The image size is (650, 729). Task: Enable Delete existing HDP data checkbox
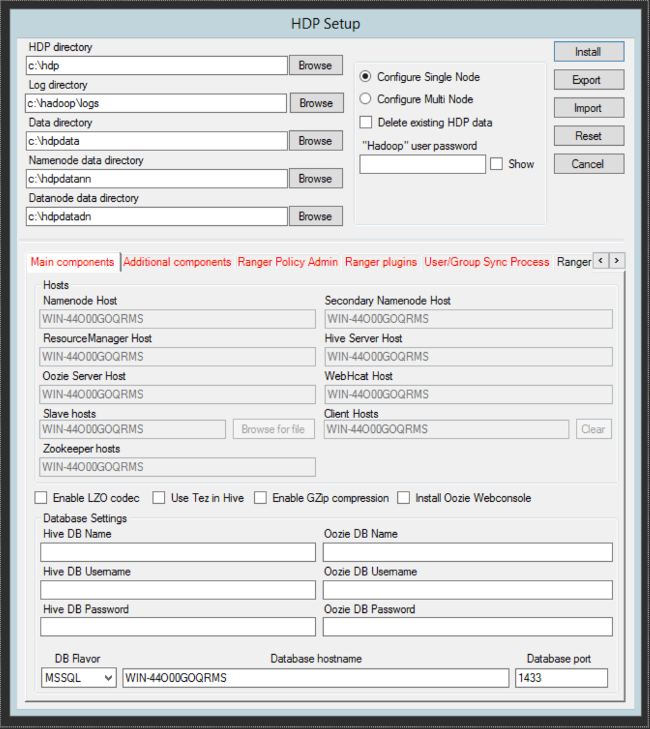point(366,122)
